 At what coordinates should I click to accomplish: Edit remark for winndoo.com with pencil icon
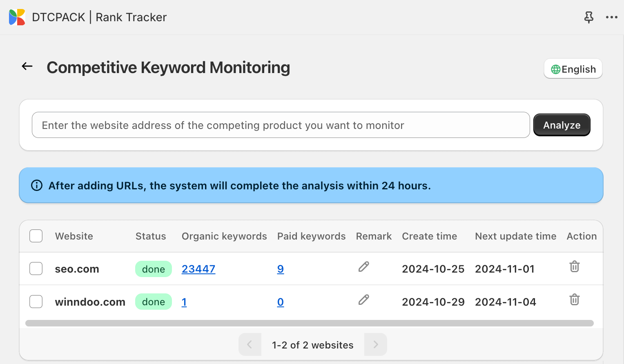tap(363, 300)
